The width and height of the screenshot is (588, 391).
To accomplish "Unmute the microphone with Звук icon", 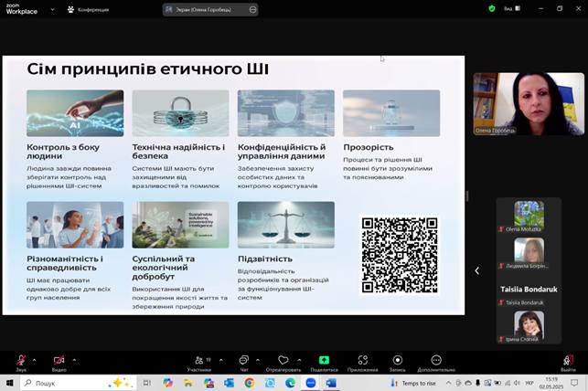I will [x=21, y=361].
